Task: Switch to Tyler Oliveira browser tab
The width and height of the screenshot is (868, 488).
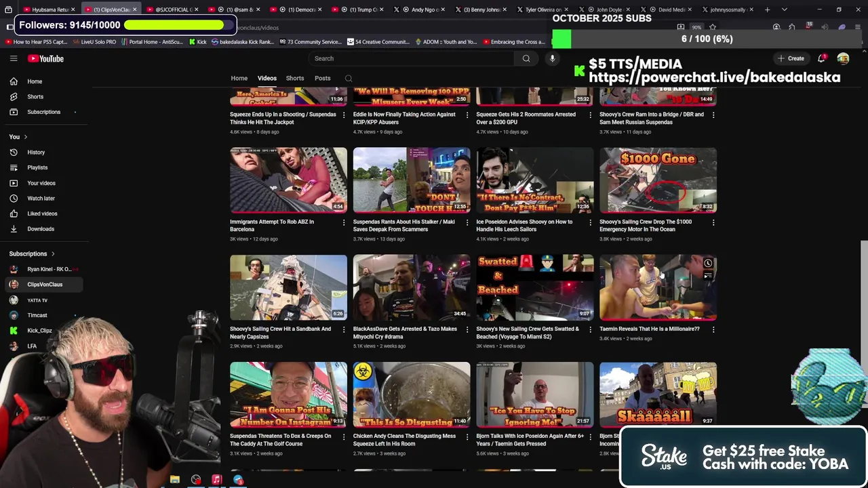Action: (x=542, y=9)
